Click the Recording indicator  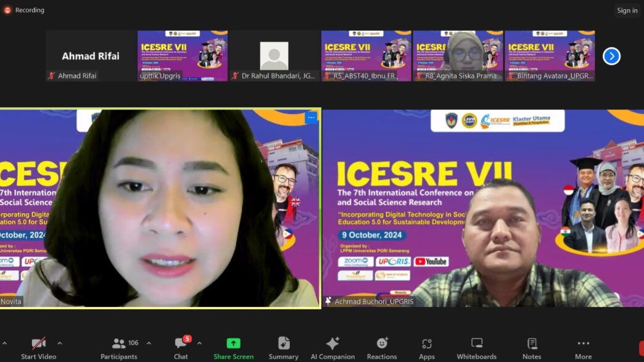point(25,10)
